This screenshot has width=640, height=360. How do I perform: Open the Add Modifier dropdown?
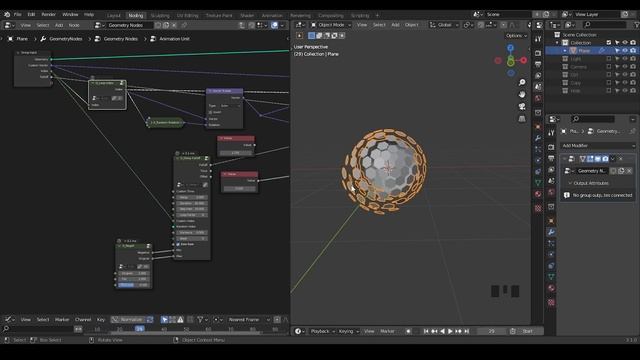(x=598, y=146)
